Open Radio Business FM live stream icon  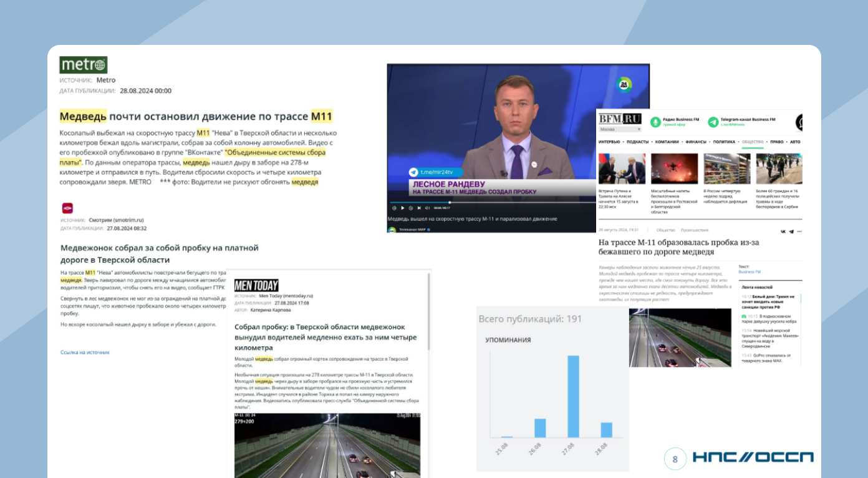655,122
